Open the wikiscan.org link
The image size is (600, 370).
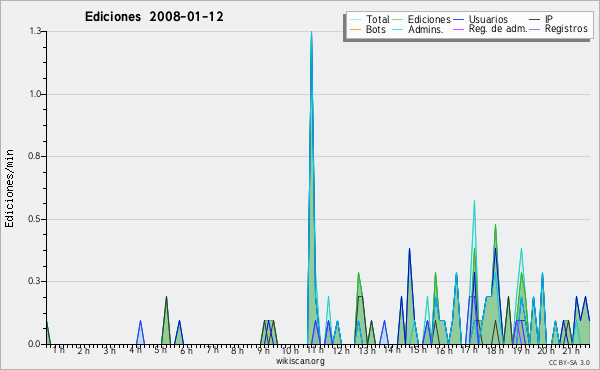300,361
